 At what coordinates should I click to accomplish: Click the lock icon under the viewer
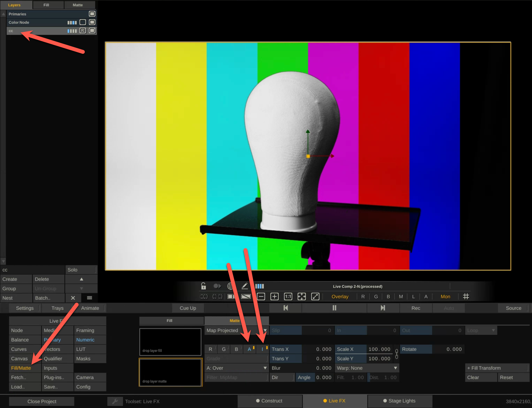click(x=204, y=286)
